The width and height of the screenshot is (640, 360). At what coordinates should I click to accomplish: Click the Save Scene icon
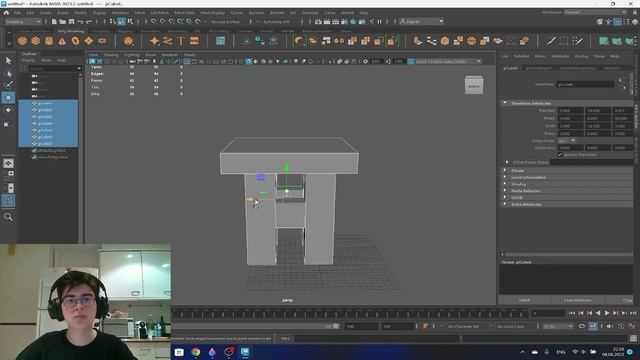[x=71, y=22]
